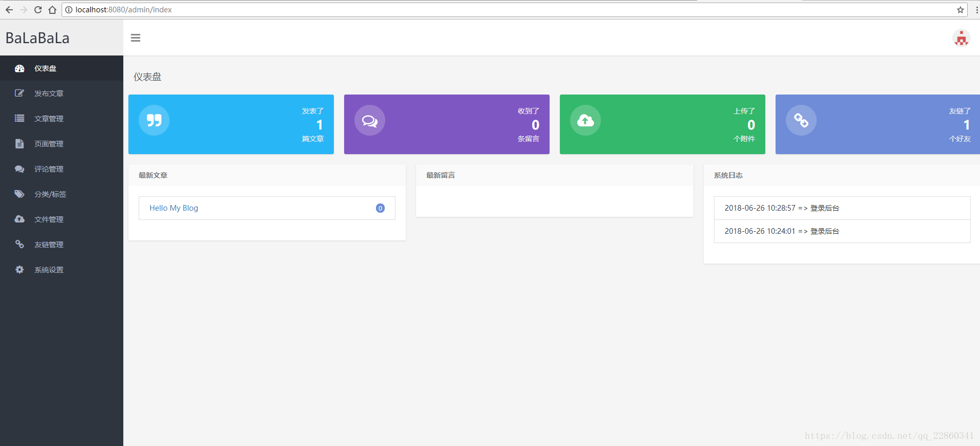Viewport: 980px width, 446px height.
Task: Click the 最新留言 panel header
Action: 555,175
